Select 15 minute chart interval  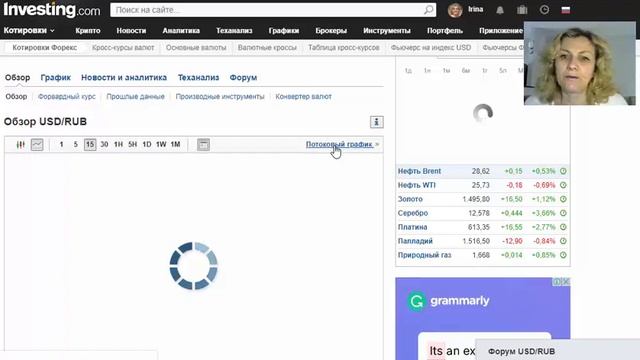point(90,144)
